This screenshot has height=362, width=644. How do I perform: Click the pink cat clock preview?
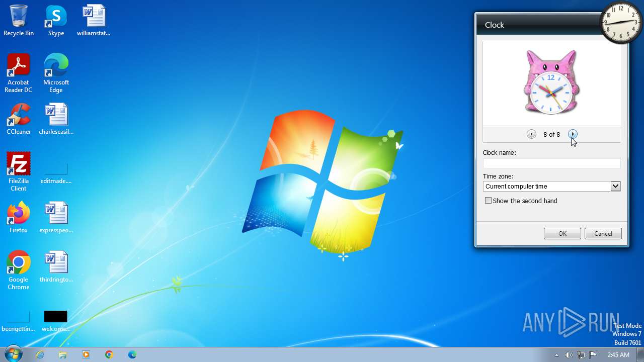551,82
